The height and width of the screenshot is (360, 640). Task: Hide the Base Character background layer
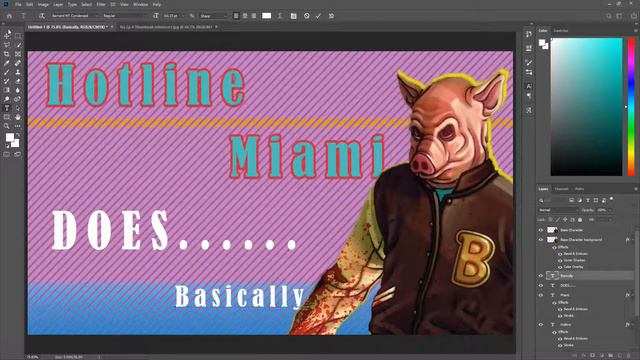(x=541, y=240)
